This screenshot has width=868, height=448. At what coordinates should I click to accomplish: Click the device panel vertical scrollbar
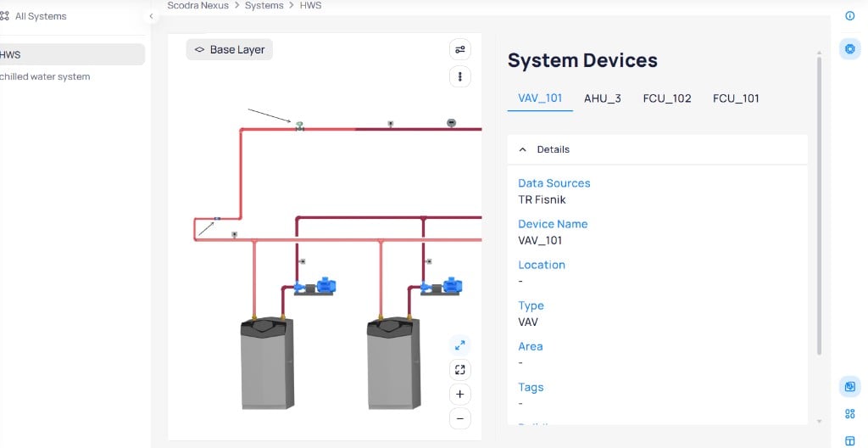[820, 205]
